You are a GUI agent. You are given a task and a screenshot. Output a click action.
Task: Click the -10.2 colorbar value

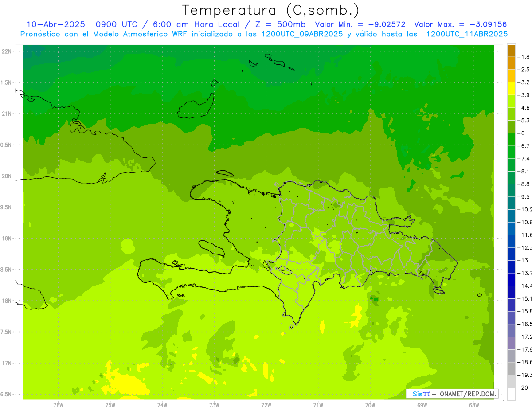point(525,209)
